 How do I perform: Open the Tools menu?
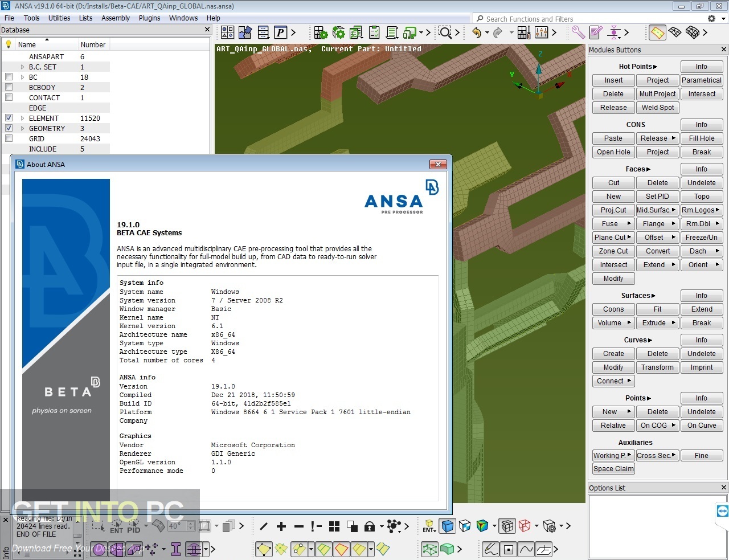tap(32, 18)
